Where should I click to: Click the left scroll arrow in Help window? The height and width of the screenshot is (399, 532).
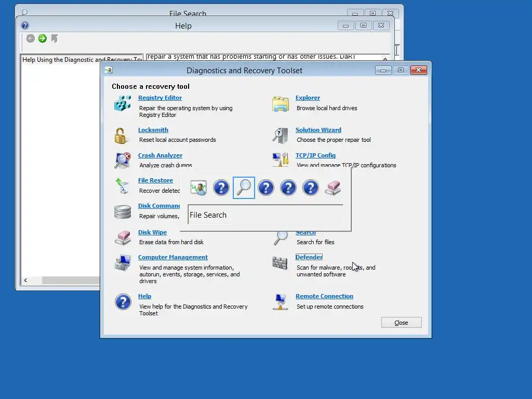(25, 280)
